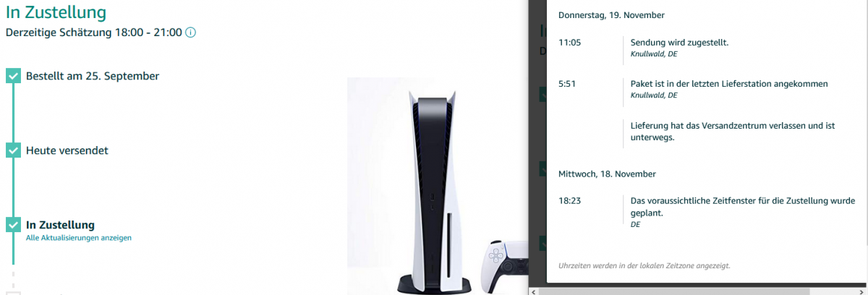Click the Mittwoch, 18. November date header
This screenshot has height=295, width=868.
click(607, 174)
